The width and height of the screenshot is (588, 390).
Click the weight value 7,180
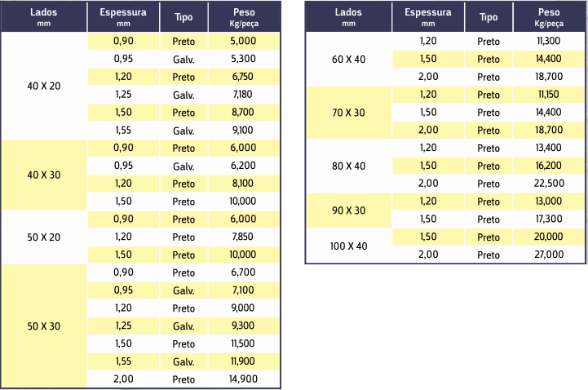[244, 95]
